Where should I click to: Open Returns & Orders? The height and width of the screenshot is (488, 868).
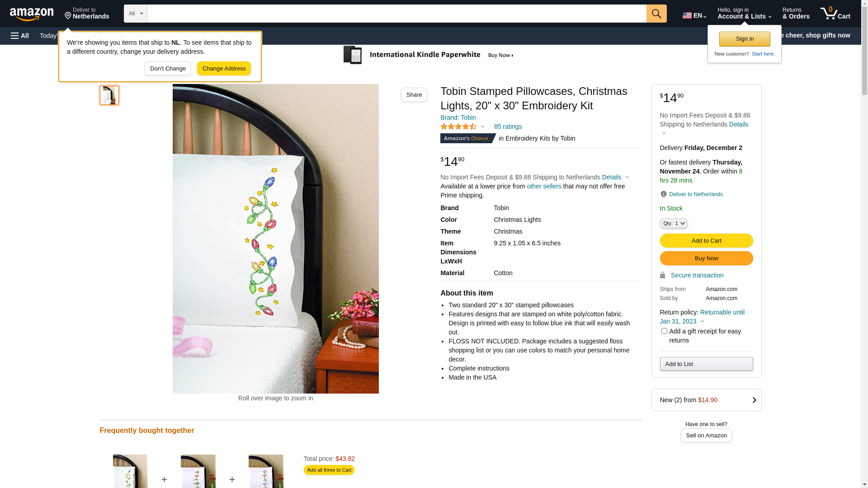pos(796,14)
